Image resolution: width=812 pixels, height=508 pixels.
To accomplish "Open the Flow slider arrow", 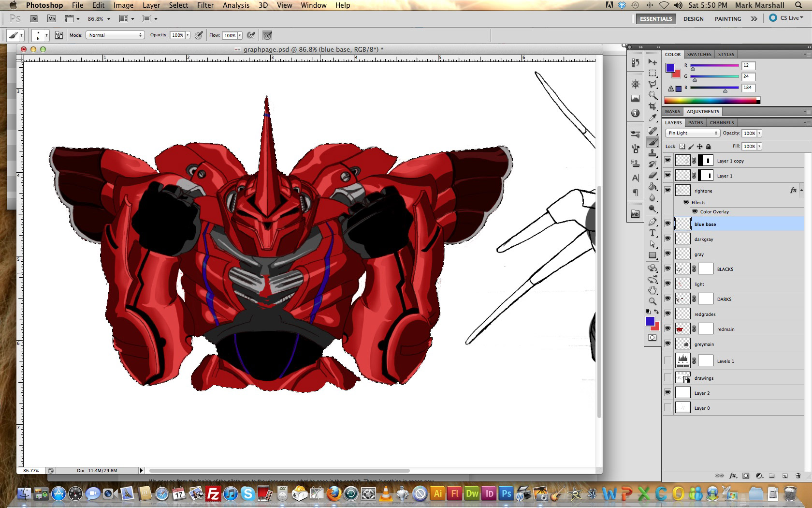I will 240,35.
